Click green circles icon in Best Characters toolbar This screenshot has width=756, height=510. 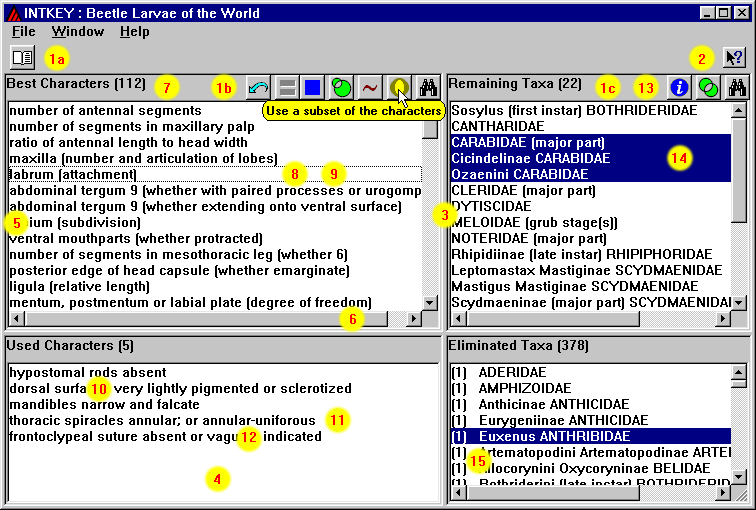341,88
